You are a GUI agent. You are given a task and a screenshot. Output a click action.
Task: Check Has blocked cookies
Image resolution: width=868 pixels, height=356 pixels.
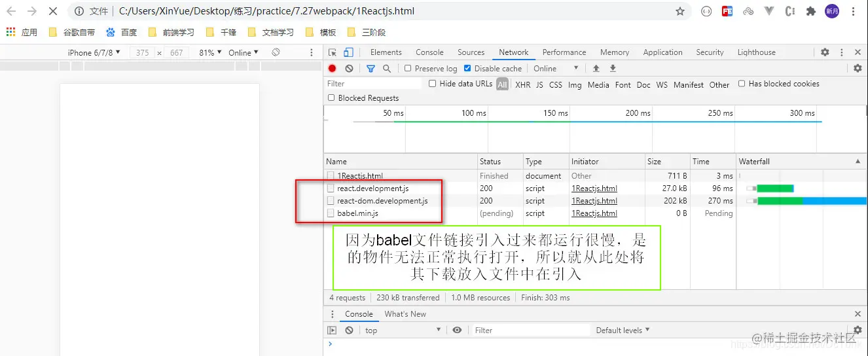coord(742,84)
